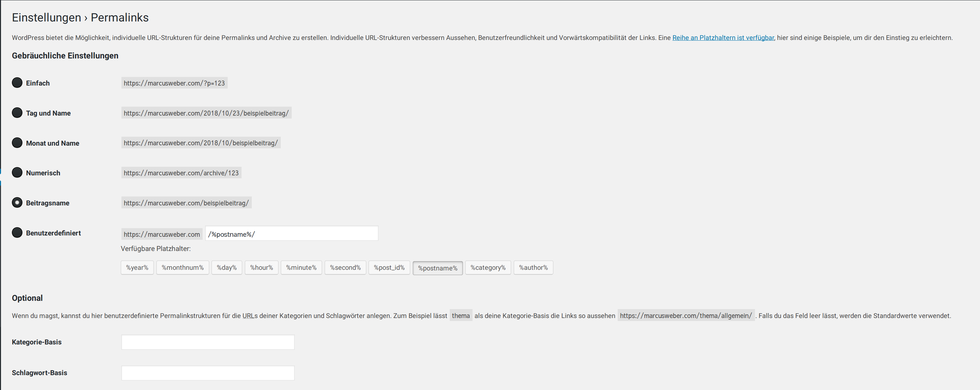Click the %author% placeholder button

(x=533, y=268)
